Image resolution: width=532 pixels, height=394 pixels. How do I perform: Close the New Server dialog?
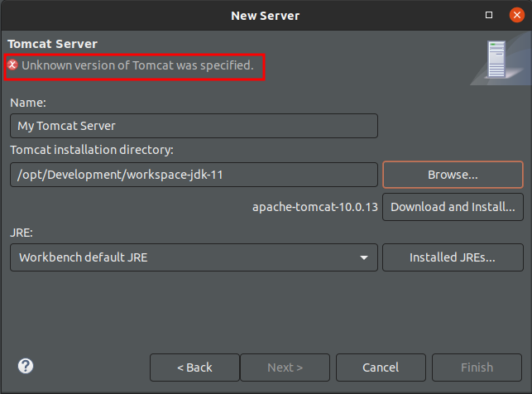[x=517, y=15]
